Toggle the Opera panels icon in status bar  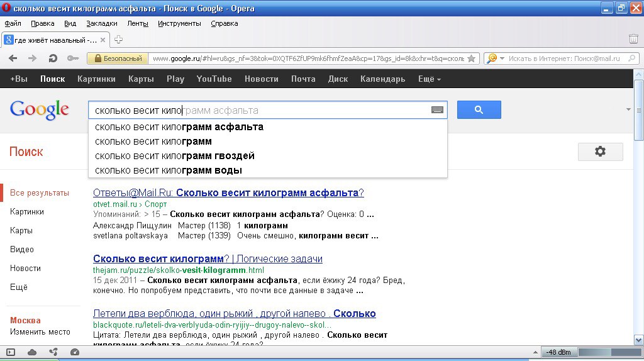tap(11, 352)
